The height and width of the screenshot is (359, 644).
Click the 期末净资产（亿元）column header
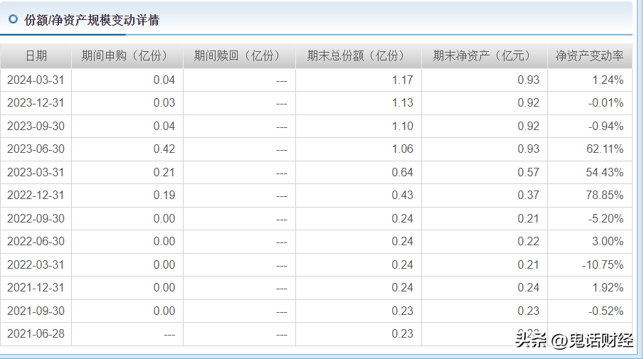point(485,56)
